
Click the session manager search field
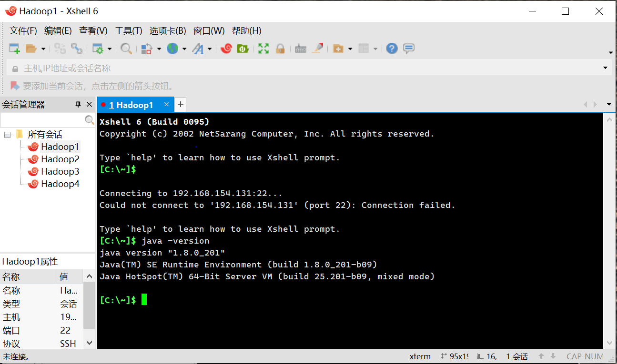pos(43,119)
